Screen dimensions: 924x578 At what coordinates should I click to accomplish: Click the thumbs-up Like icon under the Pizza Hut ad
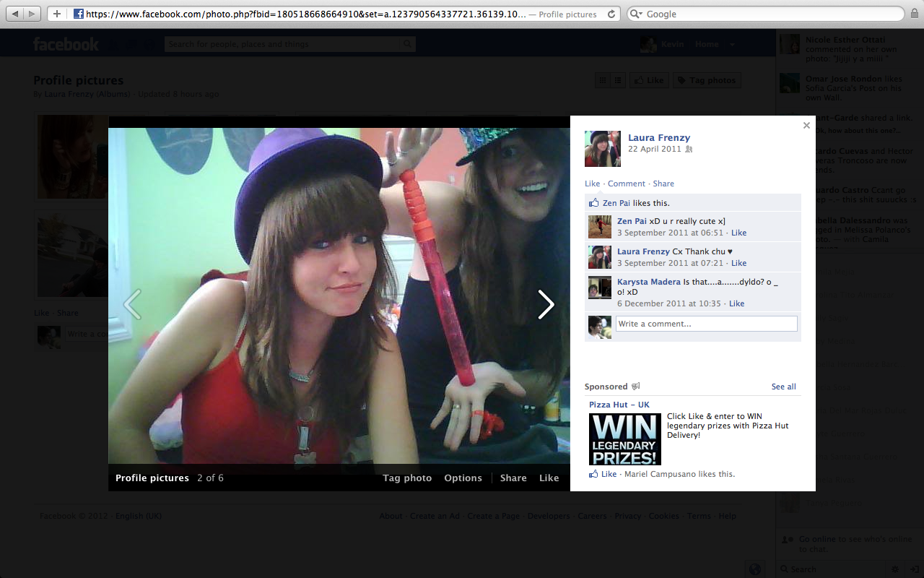point(593,474)
